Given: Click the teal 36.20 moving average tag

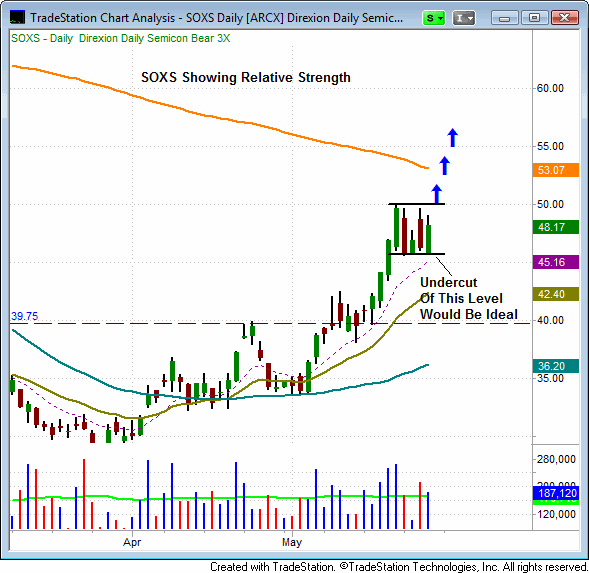Looking at the screenshot, I should [556, 366].
